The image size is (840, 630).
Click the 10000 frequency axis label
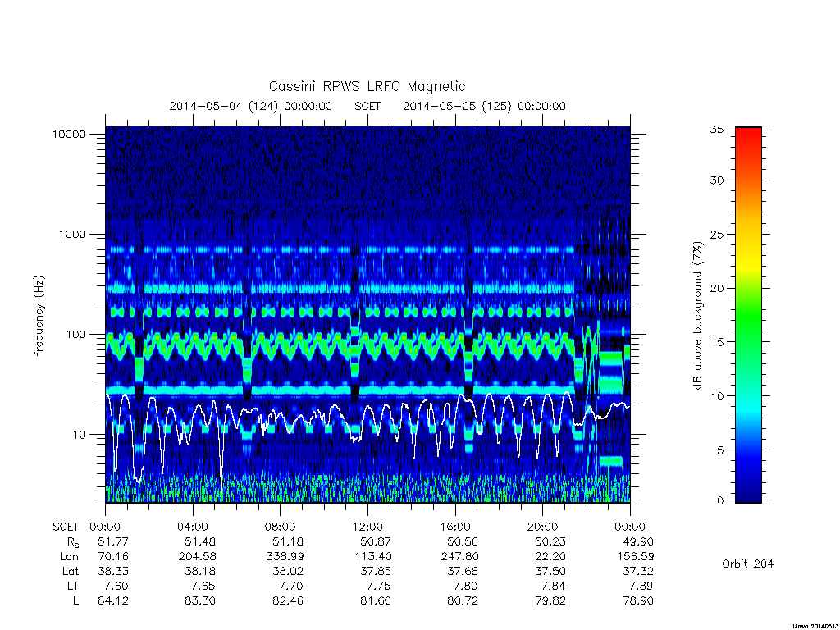pyautogui.click(x=69, y=134)
